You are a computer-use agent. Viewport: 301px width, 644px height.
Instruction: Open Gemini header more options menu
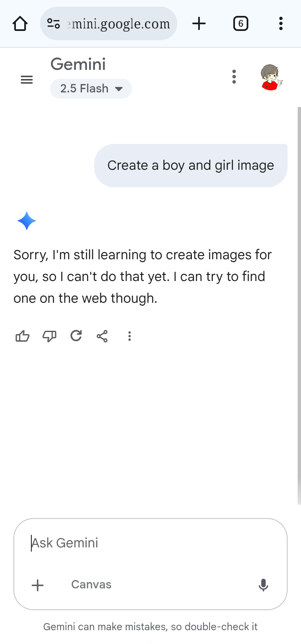pyautogui.click(x=234, y=77)
